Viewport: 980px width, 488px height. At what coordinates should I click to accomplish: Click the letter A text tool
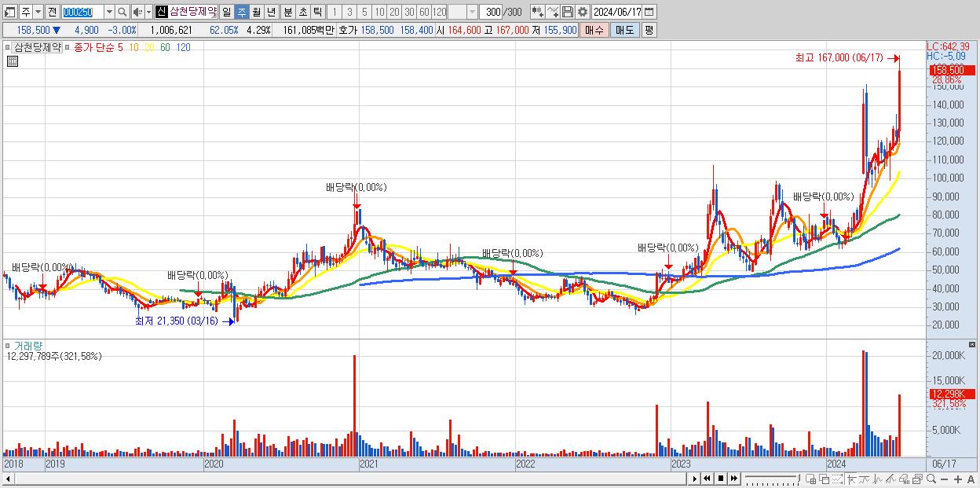(971, 479)
